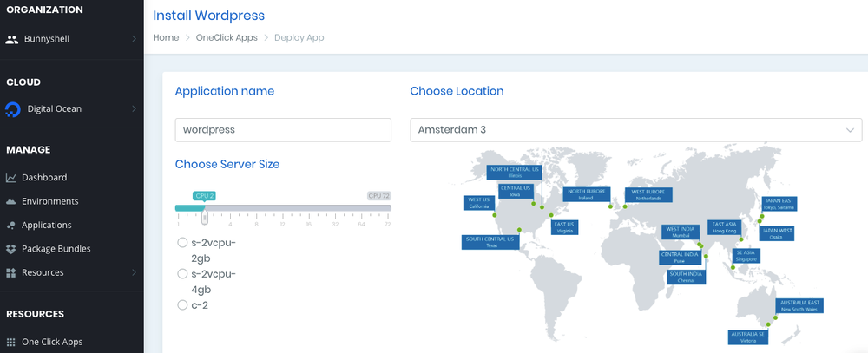
Task: Click the Australia East New South Wales label
Action: tap(799, 306)
